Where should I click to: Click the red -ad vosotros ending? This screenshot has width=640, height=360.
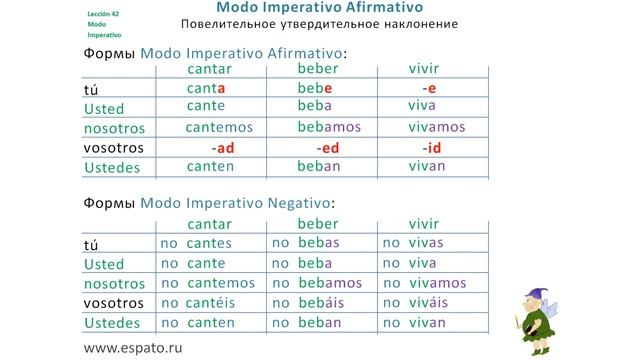[x=223, y=148]
